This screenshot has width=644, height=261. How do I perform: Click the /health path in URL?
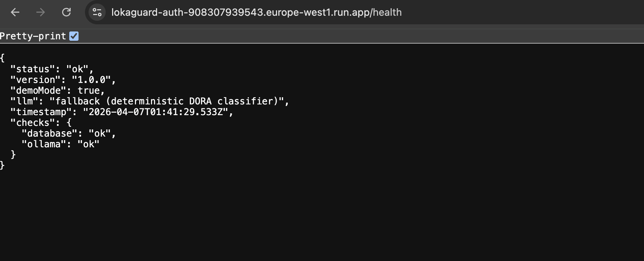[386, 12]
